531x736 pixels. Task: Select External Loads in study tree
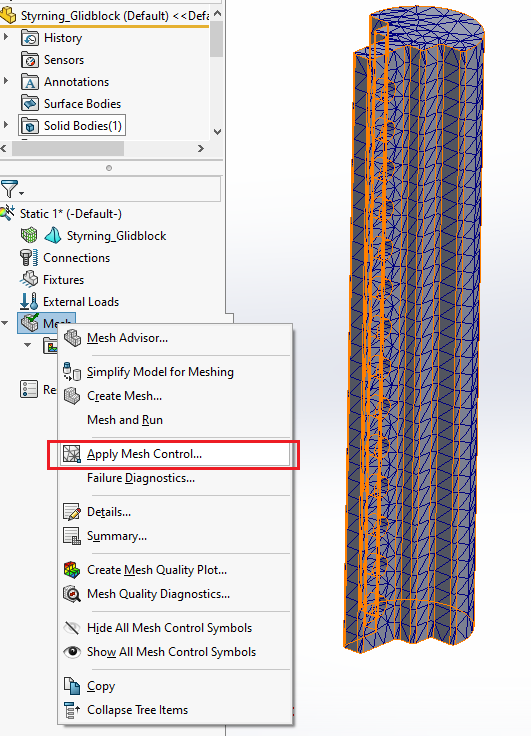81,301
